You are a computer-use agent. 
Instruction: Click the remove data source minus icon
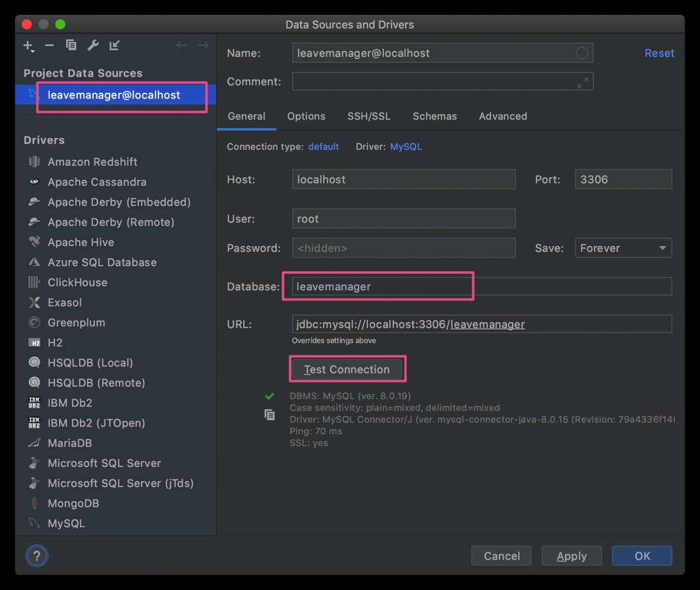pyautogui.click(x=49, y=45)
